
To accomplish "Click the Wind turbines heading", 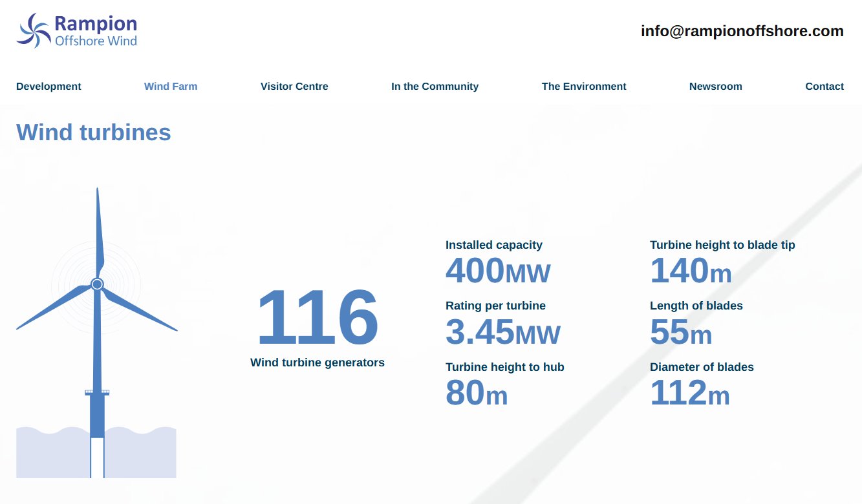I will click(94, 132).
